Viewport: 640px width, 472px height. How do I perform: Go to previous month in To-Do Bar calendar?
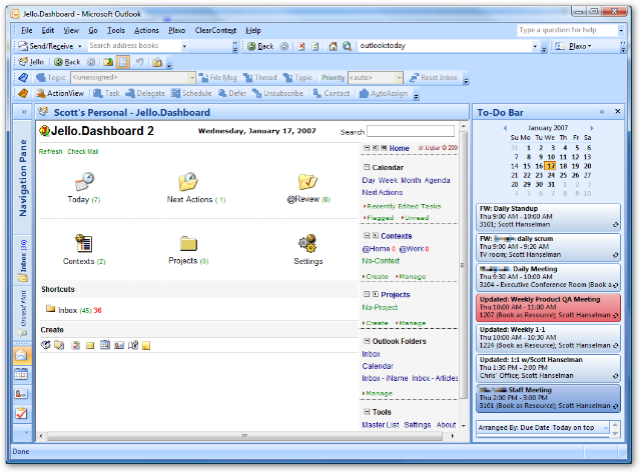coord(505,128)
